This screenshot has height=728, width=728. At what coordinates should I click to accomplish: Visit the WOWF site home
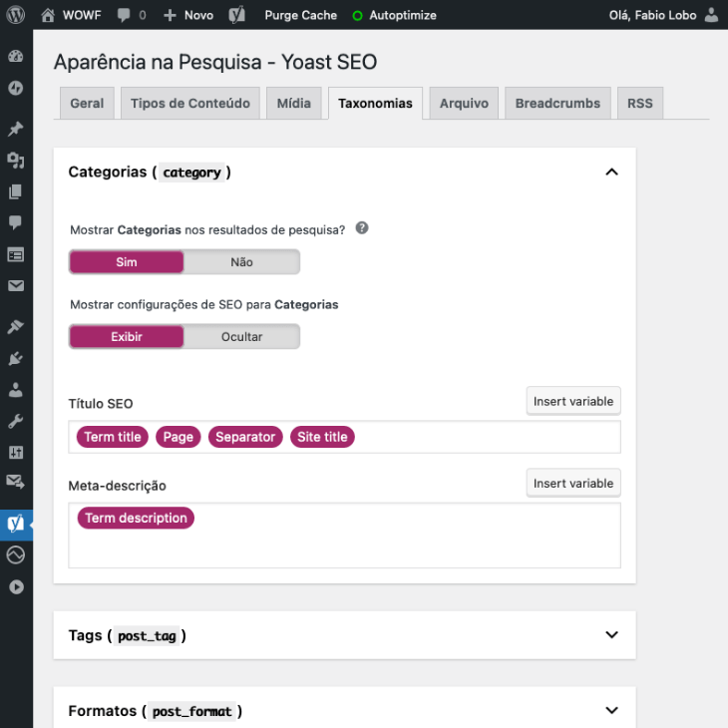tap(71, 15)
